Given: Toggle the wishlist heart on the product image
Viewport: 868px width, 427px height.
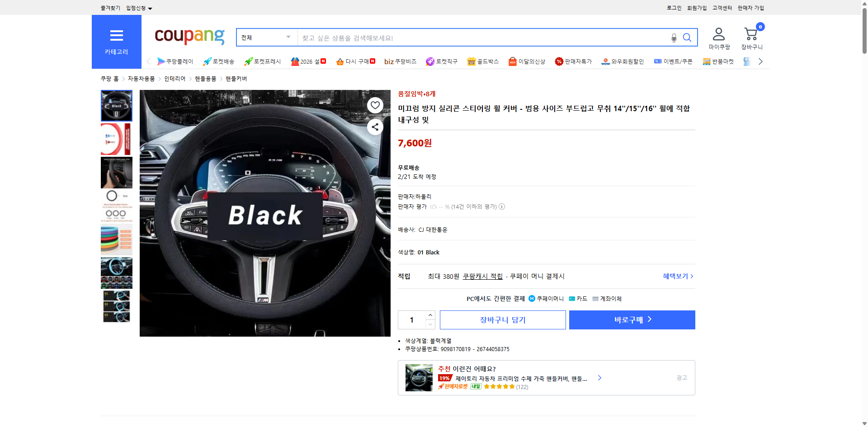Looking at the screenshot, I should click(375, 105).
